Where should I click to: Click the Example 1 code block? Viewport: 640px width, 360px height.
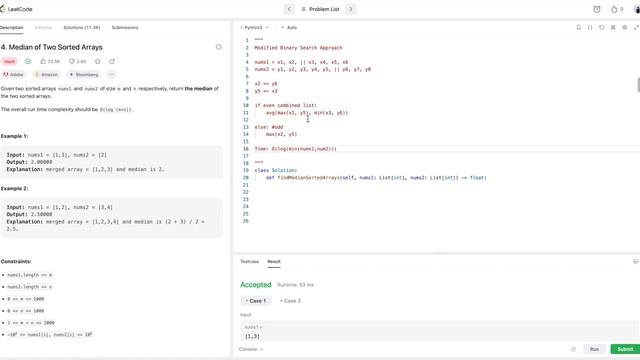pyautogui.click(x=111, y=162)
